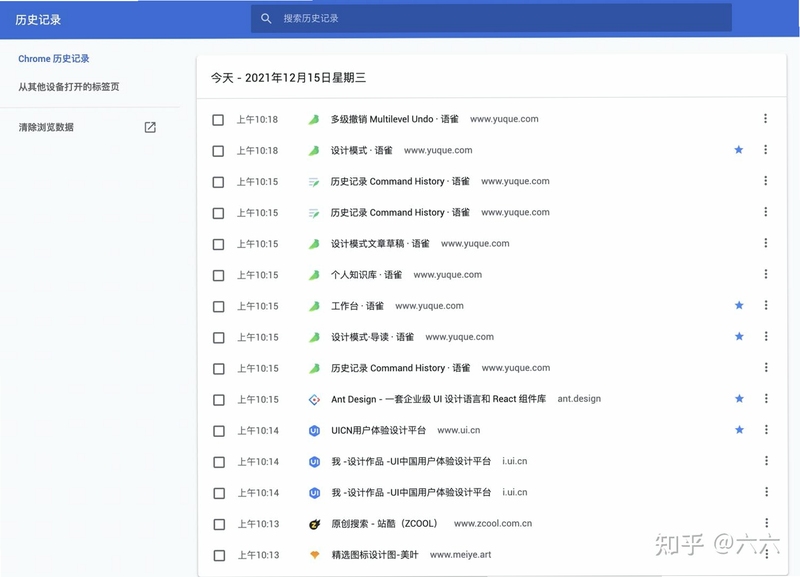Tick checkbox for Ant Design entry
The height and width of the screenshot is (577, 800).
(219, 400)
